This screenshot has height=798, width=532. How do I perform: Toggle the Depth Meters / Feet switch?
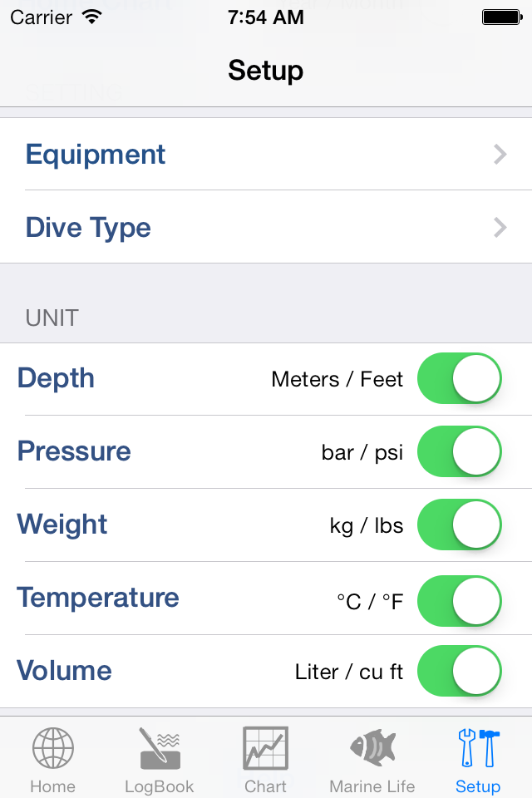point(459,378)
